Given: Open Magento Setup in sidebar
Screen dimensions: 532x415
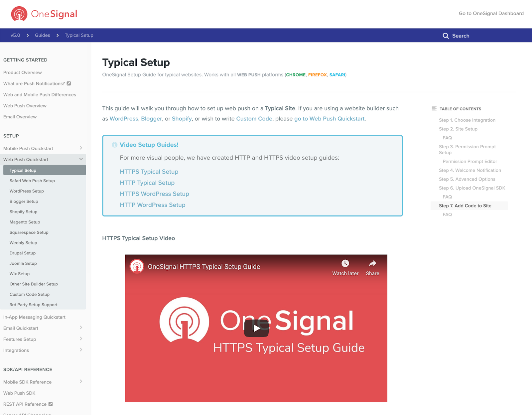Looking at the screenshot, I should click(25, 222).
